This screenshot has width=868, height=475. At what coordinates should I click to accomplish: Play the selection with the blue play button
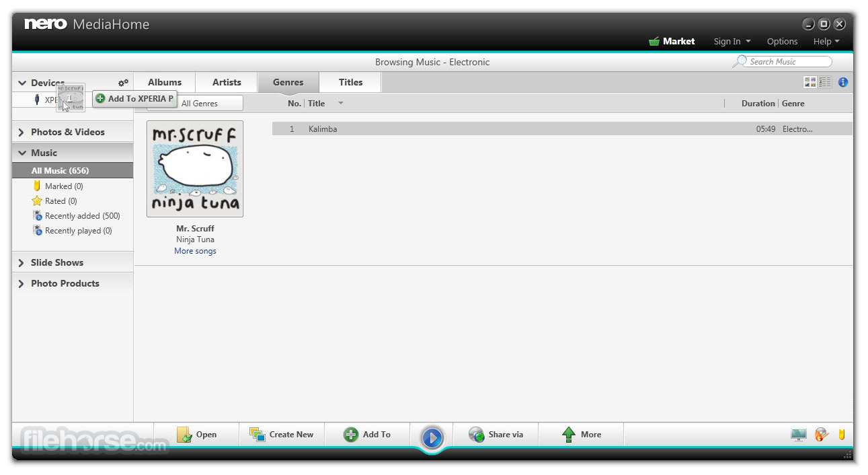pyautogui.click(x=432, y=438)
